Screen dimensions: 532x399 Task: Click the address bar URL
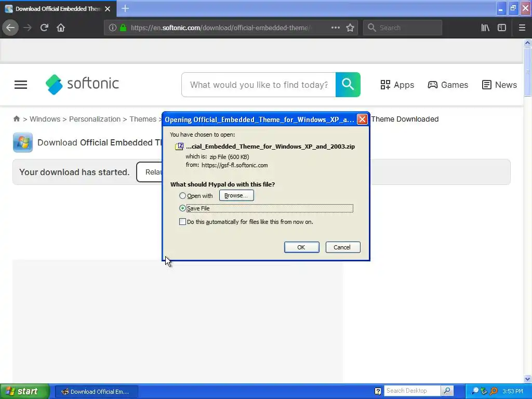pos(220,28)
